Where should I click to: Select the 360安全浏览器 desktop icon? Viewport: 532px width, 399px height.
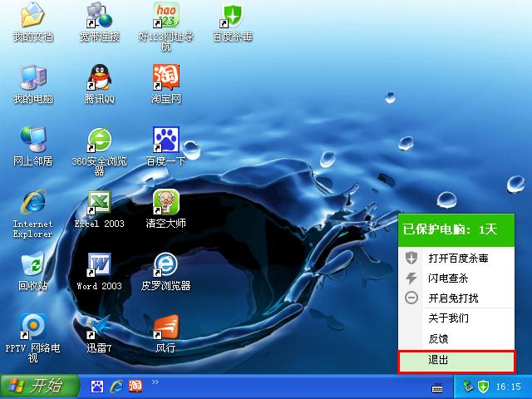100,140
